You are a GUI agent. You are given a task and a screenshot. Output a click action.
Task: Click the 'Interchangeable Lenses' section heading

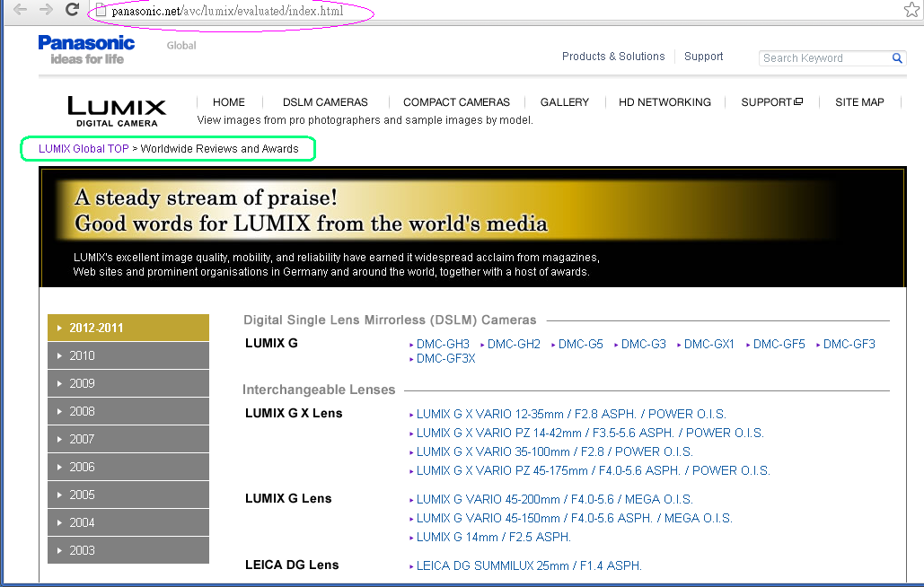tap(319, 390)
